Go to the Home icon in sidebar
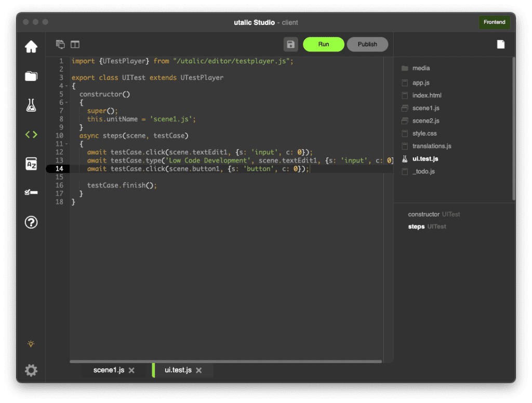Screen dimensions: 532x403 click(x=31, y=47)
